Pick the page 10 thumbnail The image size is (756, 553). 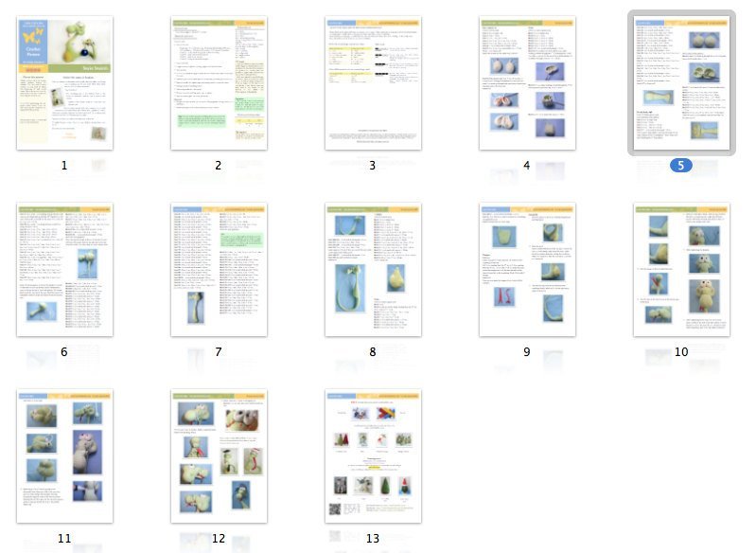pos(681,270)
